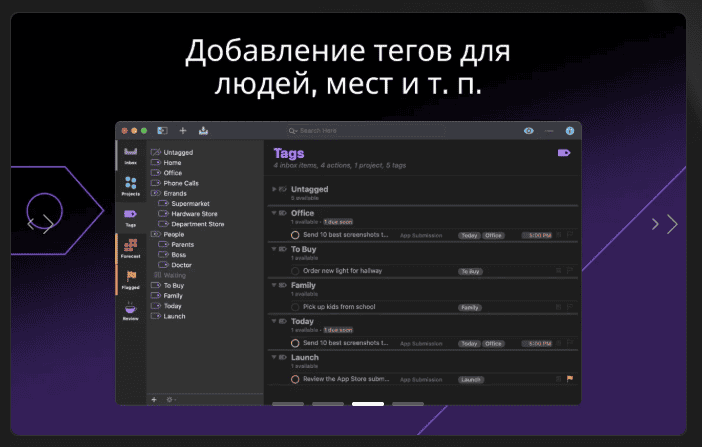This screenshot has width=702, height=447.
Task: Expand the Untagged group in outline
Action: point(274,189)
